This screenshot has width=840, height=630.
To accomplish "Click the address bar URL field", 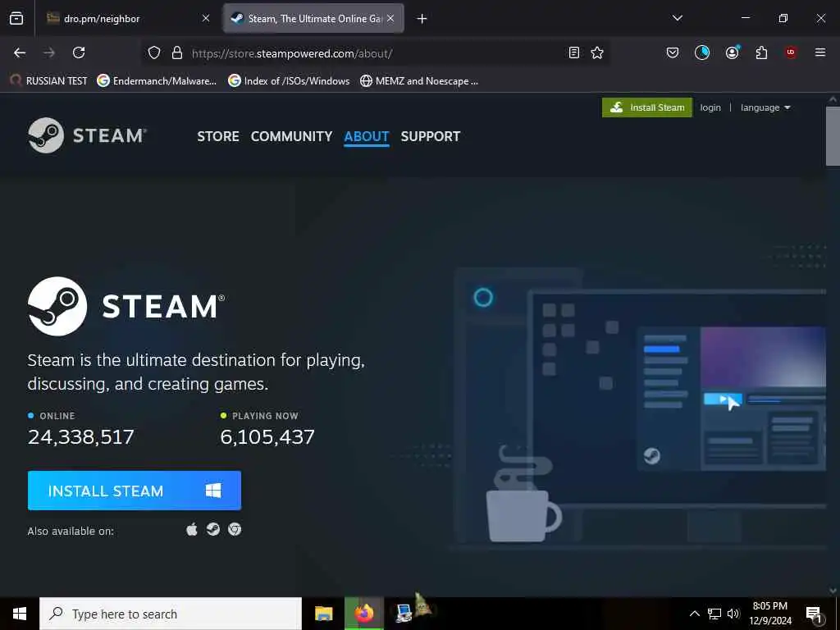I will click(375, 53).
